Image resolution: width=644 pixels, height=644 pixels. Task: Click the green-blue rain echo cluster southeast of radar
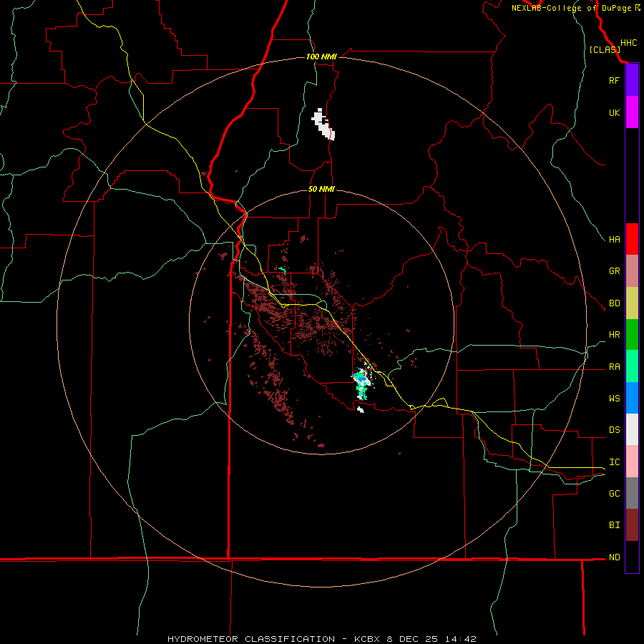click(x=362, y=383)
